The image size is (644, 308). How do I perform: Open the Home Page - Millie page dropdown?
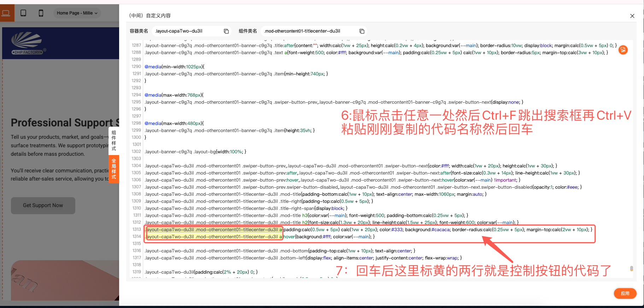(77, 13)
